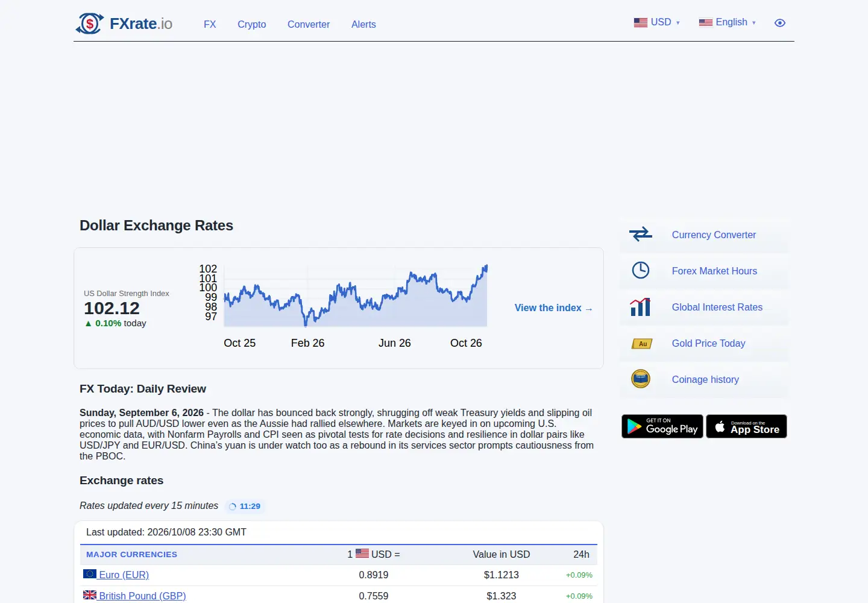Screen dimensions: 868x603
Task: Toggle the eye visibility icon in header
Action: point(779,23)
